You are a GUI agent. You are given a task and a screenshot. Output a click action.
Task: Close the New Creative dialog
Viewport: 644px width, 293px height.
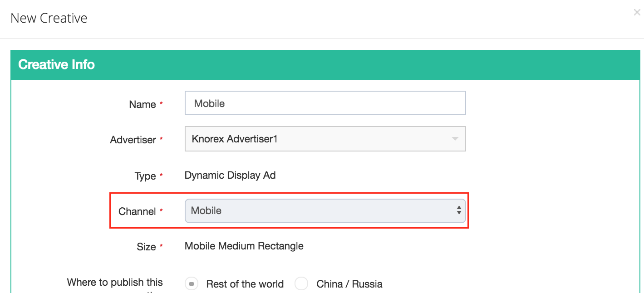pyautogui.click(x=637, y=13)
